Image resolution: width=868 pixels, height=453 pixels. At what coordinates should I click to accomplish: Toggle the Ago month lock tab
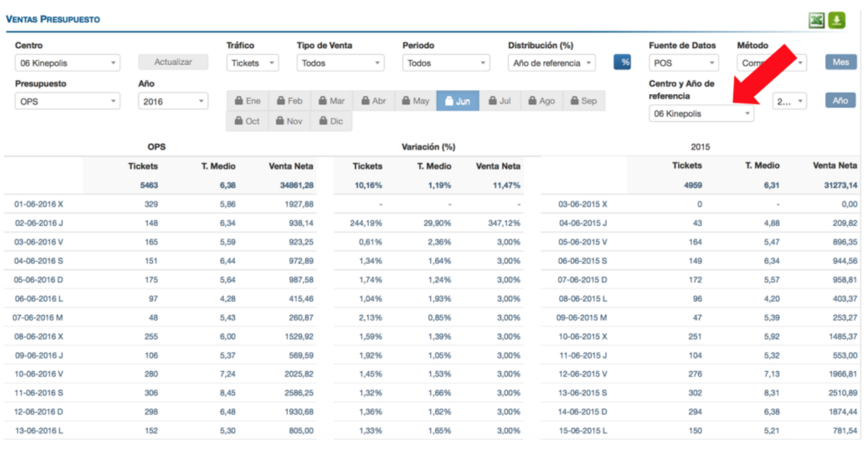541,101
